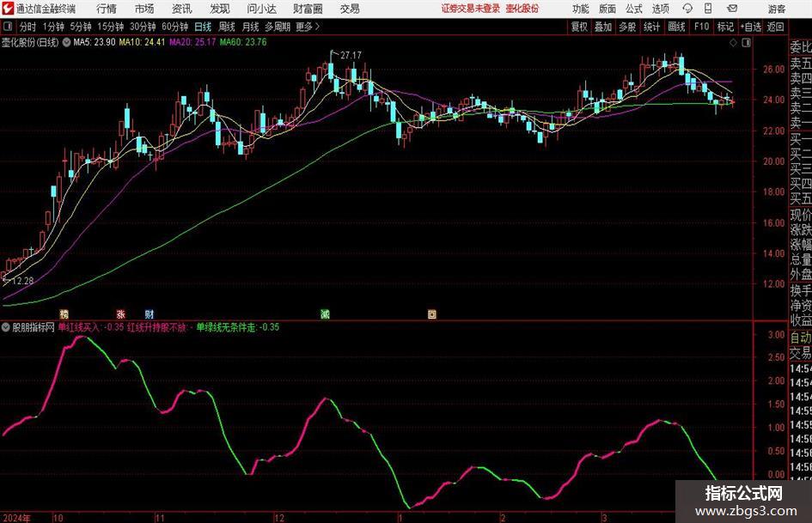
Task: Click the 返回 back button
Action: click(775, 27)
